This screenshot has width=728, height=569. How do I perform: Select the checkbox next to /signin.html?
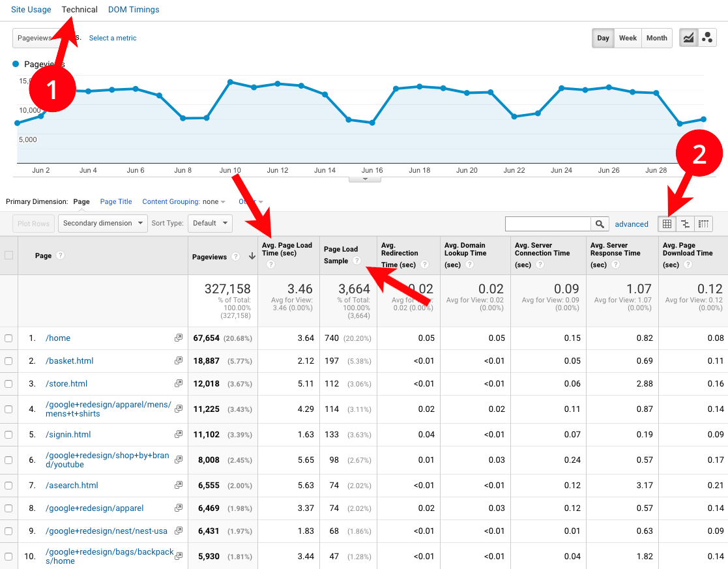point(9,434)
